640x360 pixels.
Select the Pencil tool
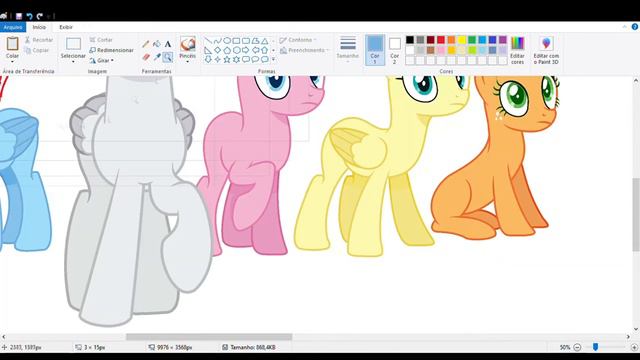(x=146, y=44)
